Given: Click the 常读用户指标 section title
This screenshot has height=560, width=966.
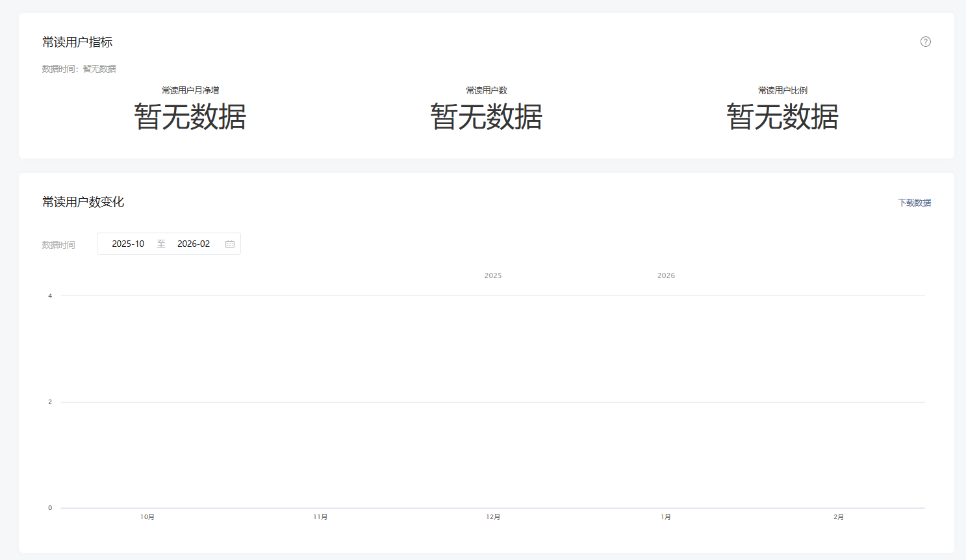Looking at the screenshot, I should 77,42.
